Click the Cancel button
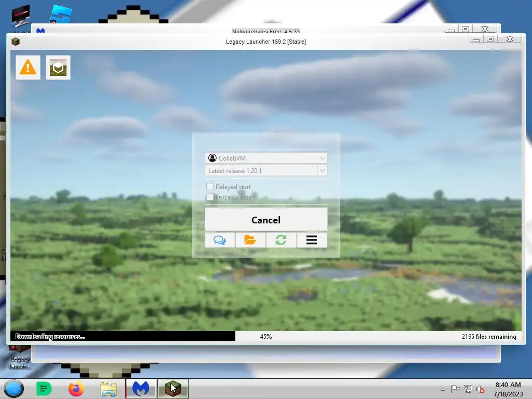 pyautogui.click(x=266, y=220)
